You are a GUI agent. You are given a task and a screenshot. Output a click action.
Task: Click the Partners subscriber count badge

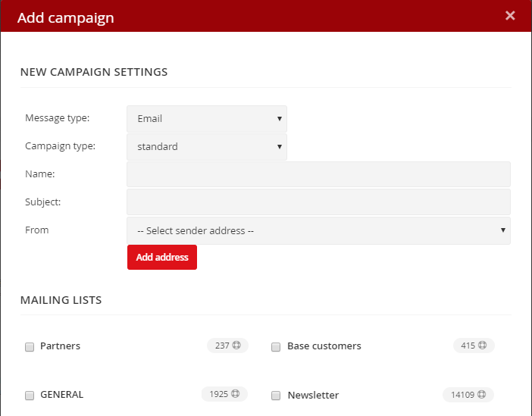point(227,346)
